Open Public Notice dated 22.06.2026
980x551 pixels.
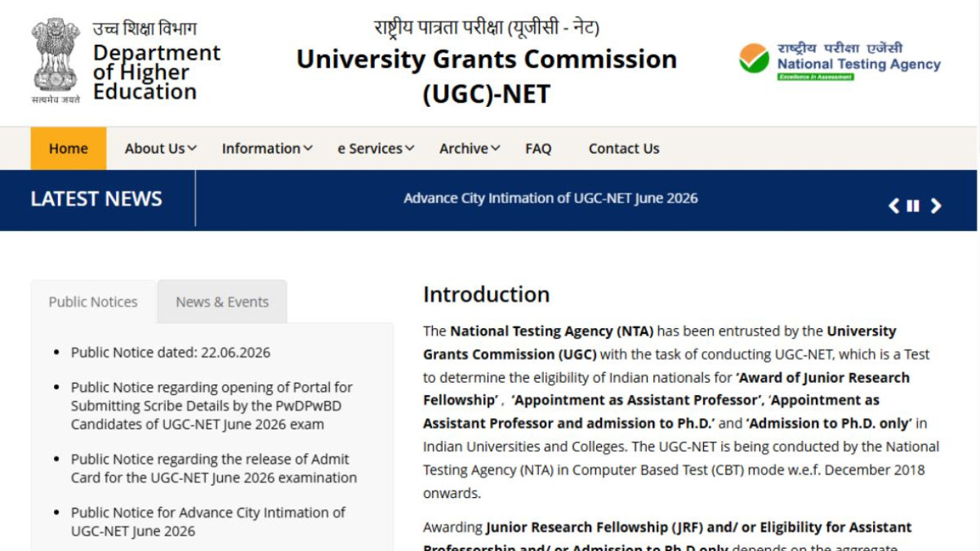171,353
